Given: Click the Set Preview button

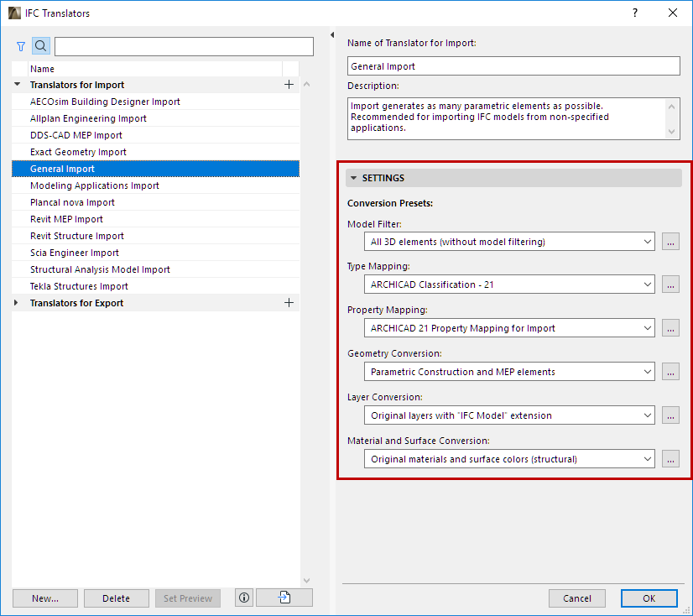Looking at the screenshot, I should coord(188,598).
